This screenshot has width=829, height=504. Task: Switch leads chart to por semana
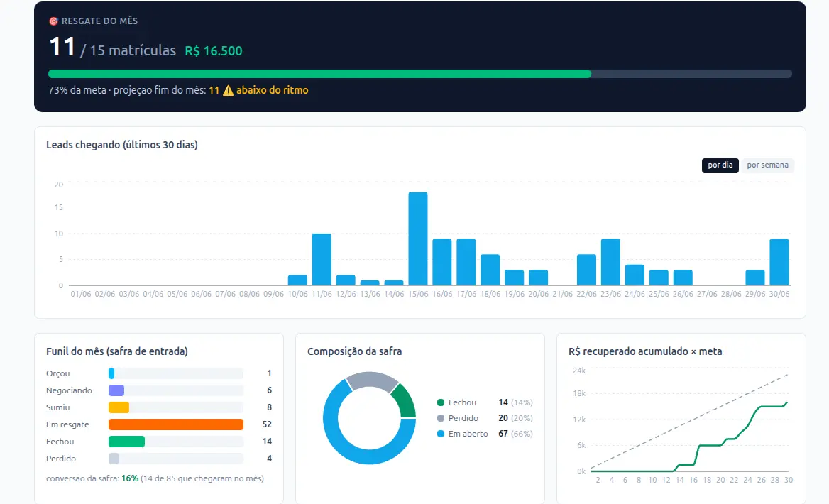pyautogui.click(x=767, y=165)
